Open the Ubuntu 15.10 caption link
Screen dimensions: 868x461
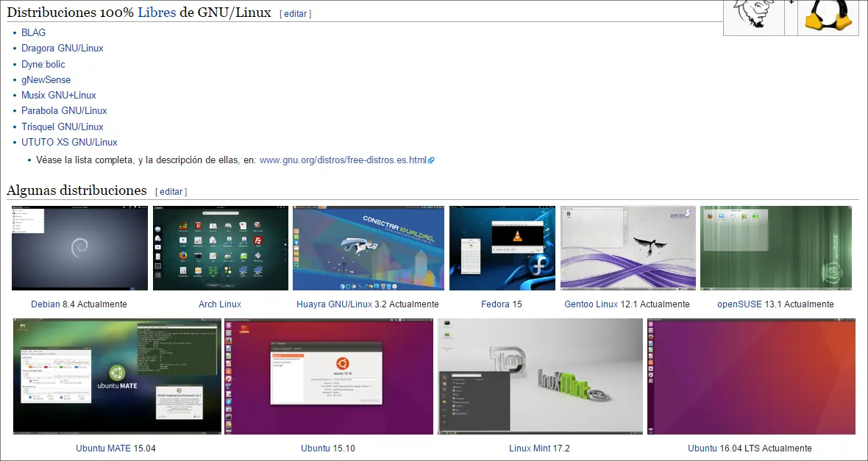[316, 449]
